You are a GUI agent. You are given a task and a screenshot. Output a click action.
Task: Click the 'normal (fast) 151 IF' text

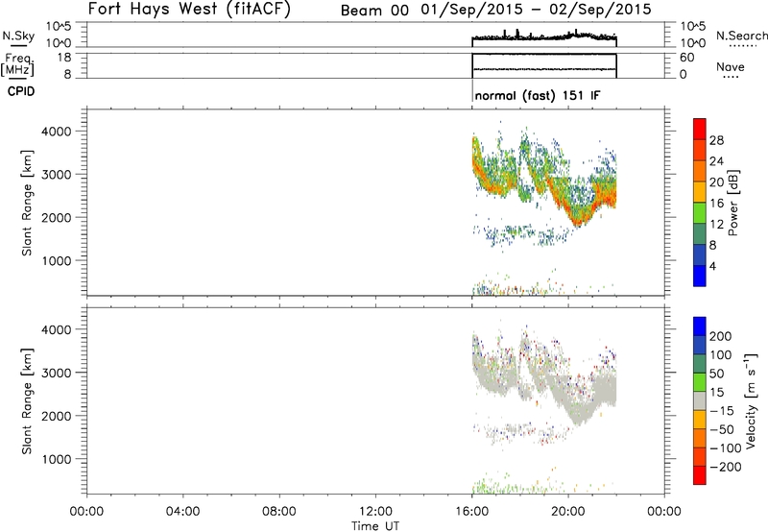[x=538, y=95]
